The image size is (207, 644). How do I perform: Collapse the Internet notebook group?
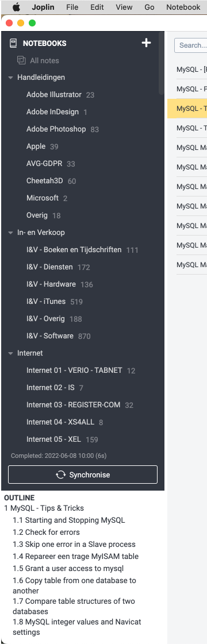[x=10, y=353]
